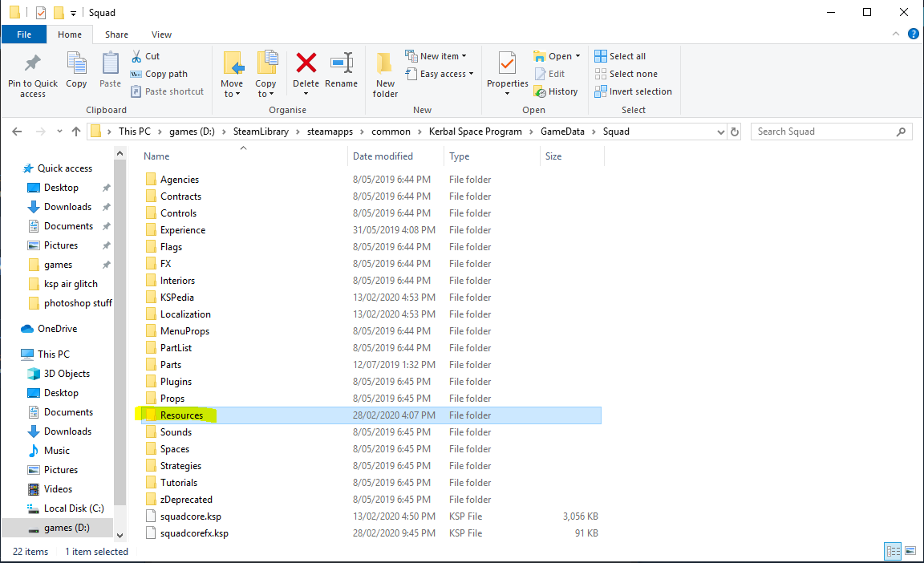Navigate to steamapps in the address bar
Viewport: 924px width, 563px height.
point(330,132)
